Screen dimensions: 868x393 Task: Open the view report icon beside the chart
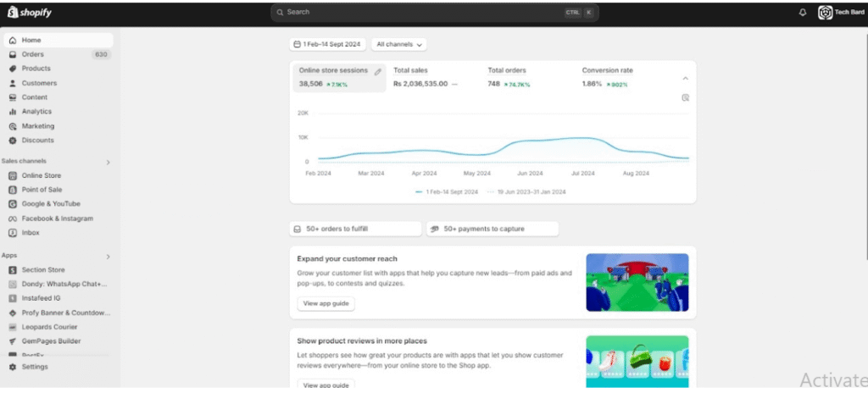click(685, 97)
